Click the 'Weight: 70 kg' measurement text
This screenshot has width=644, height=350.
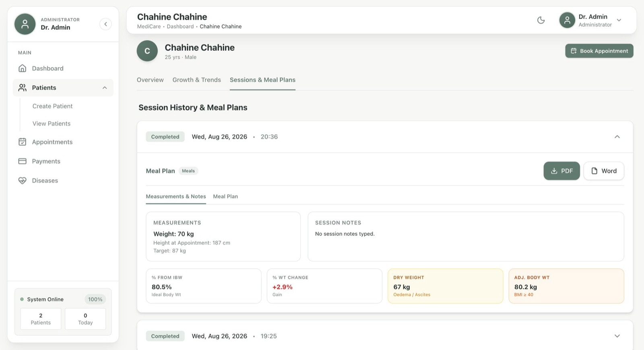[173, 234]
